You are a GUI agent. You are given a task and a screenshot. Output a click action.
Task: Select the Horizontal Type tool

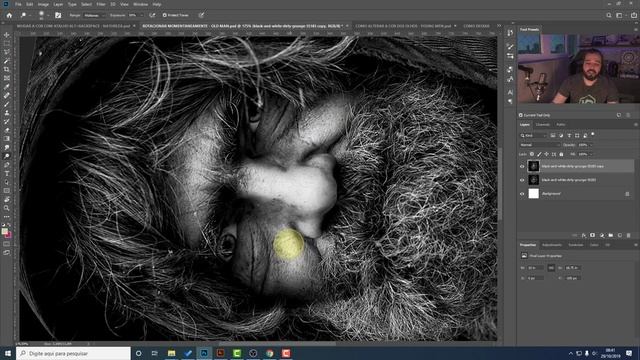7,173
